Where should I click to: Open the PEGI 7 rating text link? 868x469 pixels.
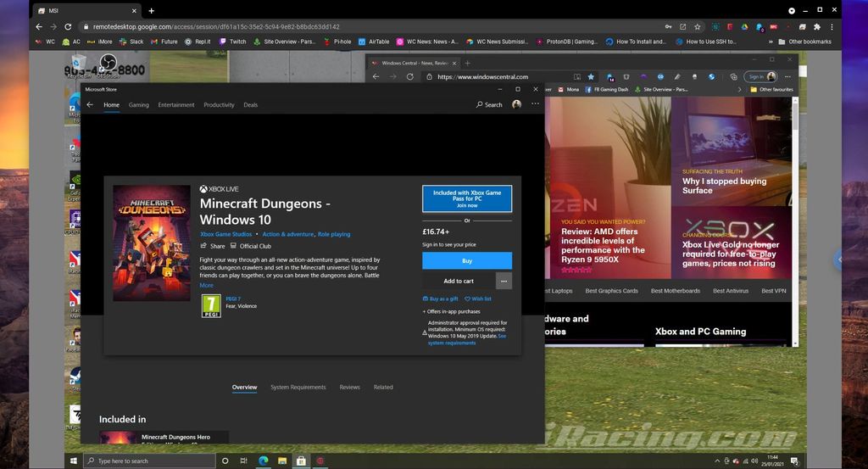[x=233, y=299]
